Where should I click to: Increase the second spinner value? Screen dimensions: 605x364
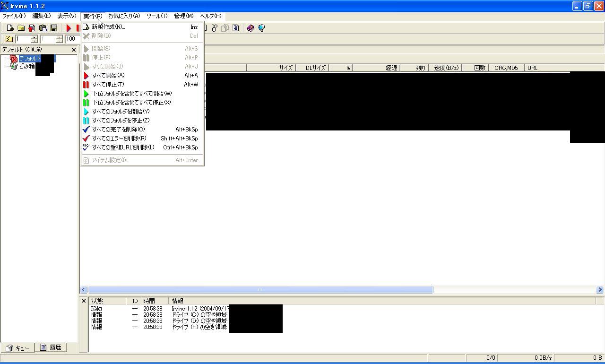[59, 37]
